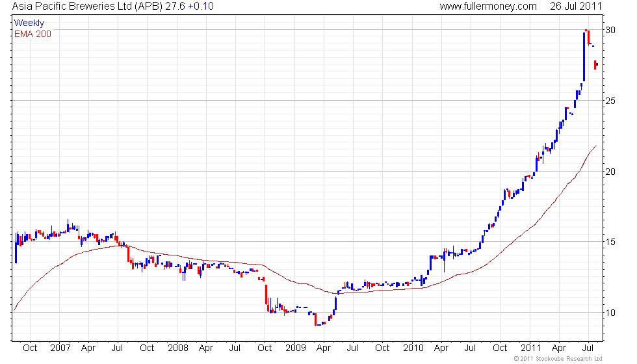Click the 15 price axis label
Viewport: 637px width, 364px height.
pyautogui.click(x=610, y=242)
